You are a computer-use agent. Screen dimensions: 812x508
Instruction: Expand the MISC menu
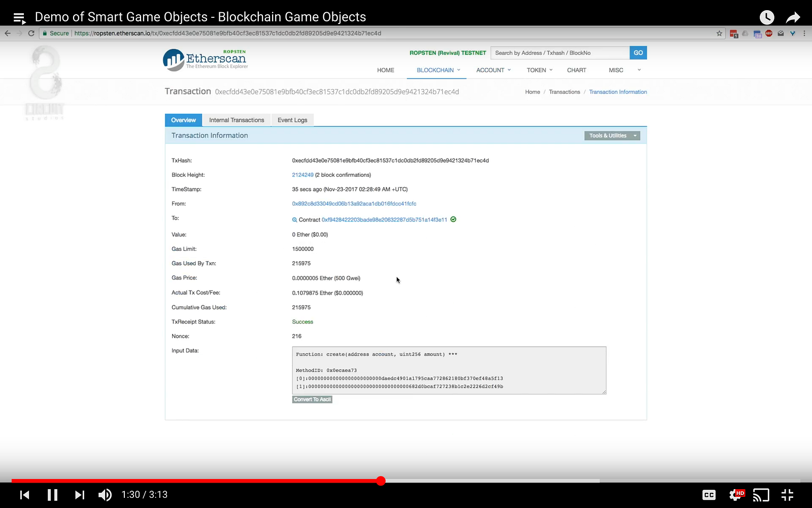pyautogui.click(x=625, y=70)
